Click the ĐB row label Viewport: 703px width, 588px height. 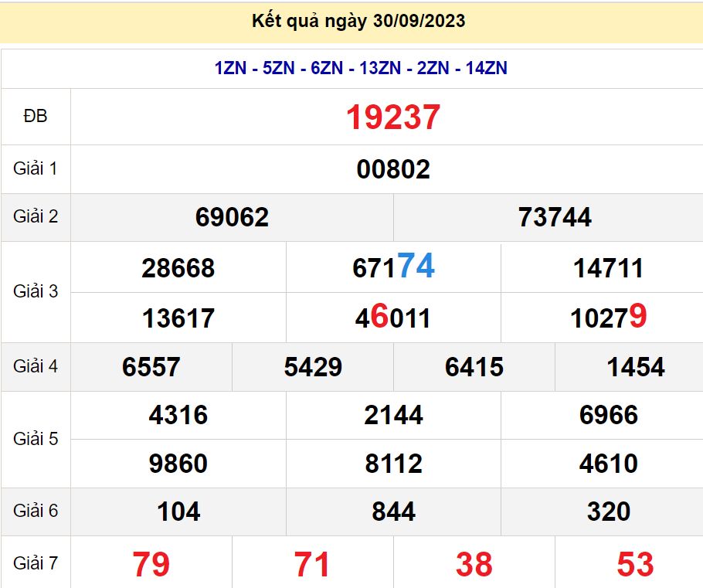coord(36,117)
